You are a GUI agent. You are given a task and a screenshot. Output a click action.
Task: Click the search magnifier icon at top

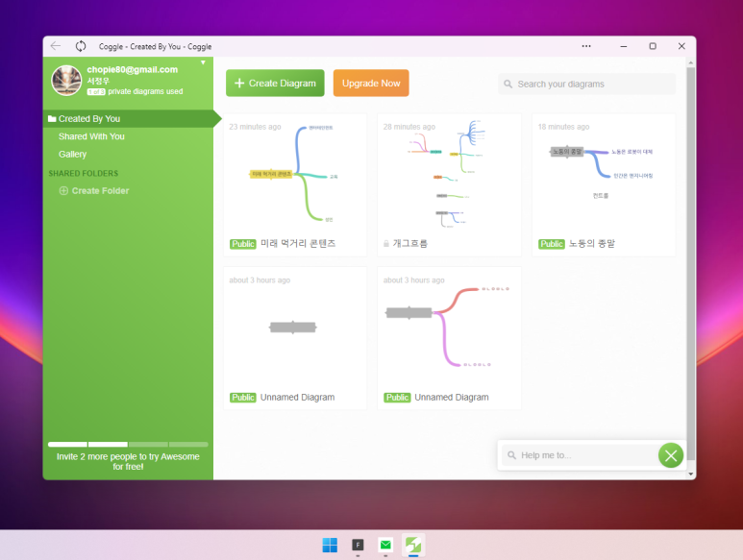coord(508,84)
